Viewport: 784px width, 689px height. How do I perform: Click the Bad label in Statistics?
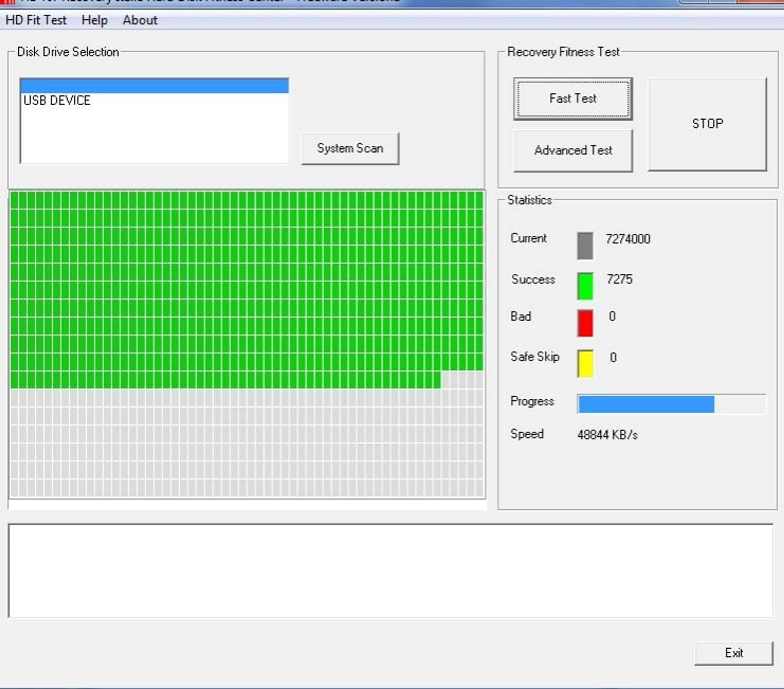521,317
